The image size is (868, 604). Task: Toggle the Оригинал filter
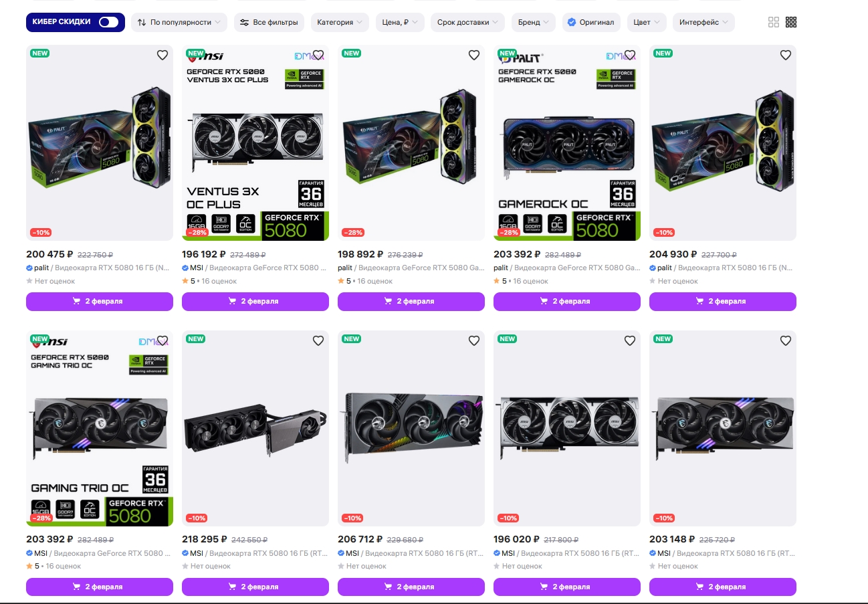point(591,22)
